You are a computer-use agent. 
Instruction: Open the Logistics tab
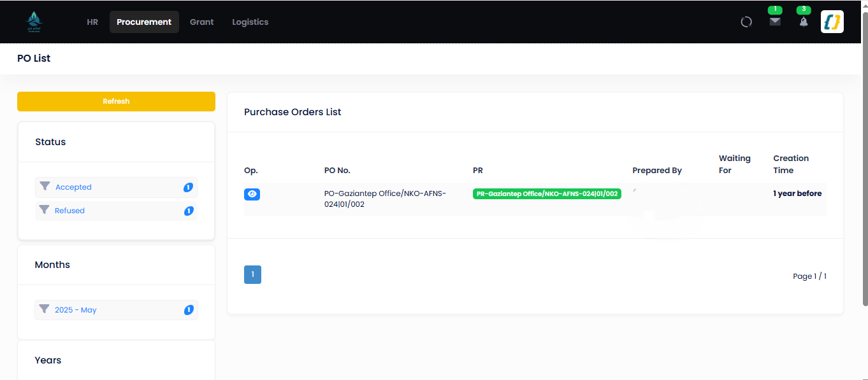coord(250,22)
